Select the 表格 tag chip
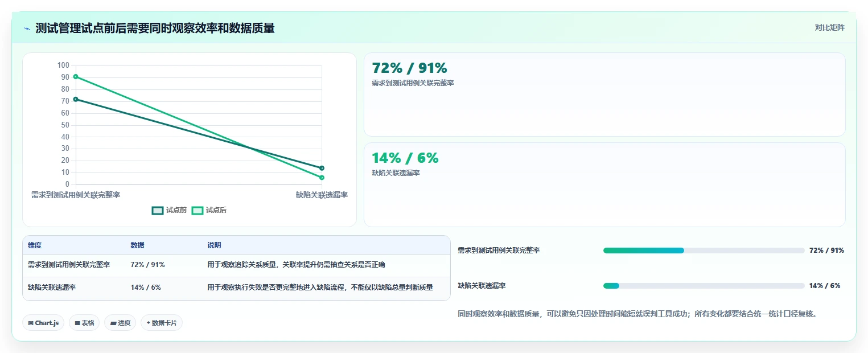868x353 pixels. coord(84,323)
